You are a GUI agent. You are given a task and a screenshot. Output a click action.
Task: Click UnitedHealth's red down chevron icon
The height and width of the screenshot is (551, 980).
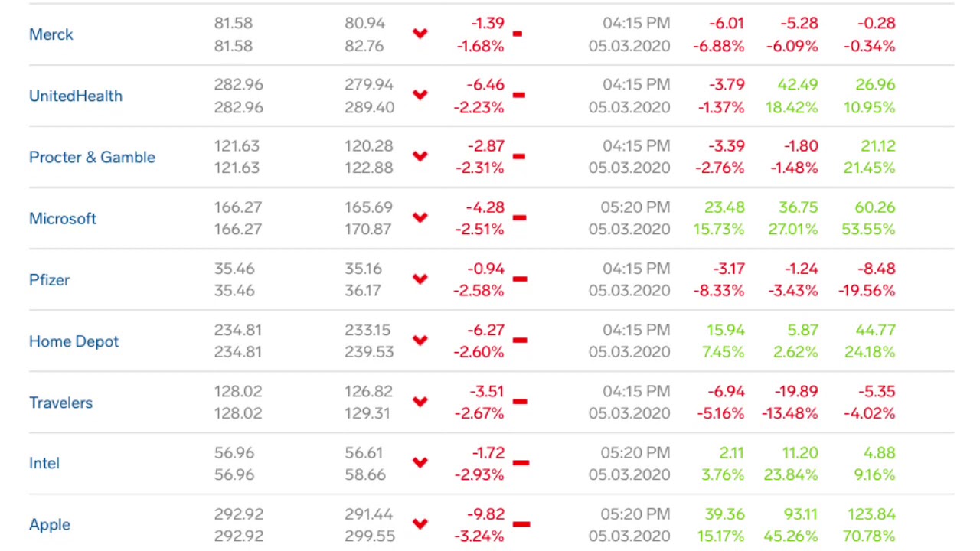[x=420, y=95]
